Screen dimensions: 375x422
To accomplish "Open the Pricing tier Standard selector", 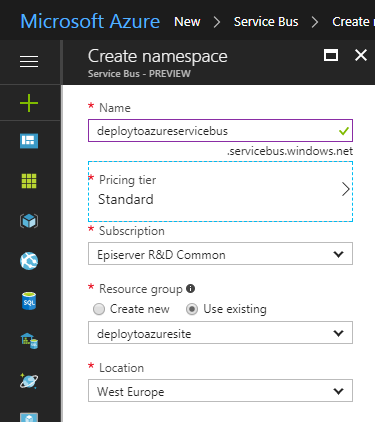I will click(x=220, y=191).
